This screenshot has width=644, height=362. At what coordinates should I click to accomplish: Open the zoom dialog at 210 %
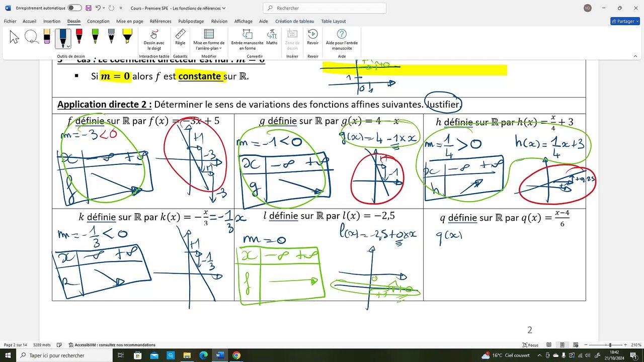(x=636, y=345)
